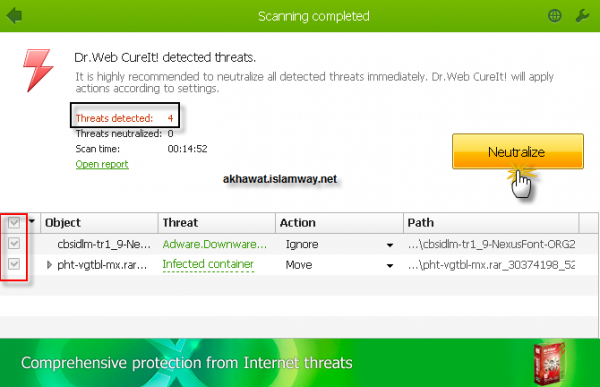Viewport: 600px width, 387px height.
Task: Open the selection dropdown arrow beside header checkbox
Action: (32, 221)
